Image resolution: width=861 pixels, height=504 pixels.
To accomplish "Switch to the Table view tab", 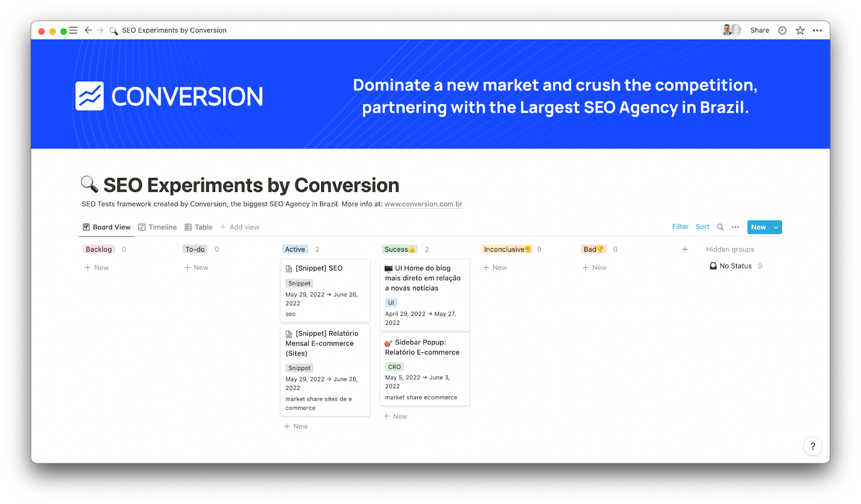I will tap(199, 227).
